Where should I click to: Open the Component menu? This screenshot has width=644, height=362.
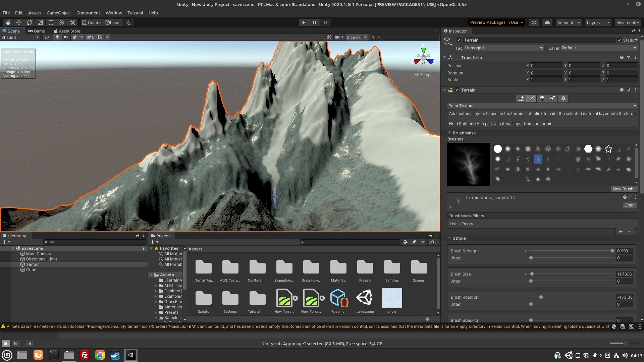coord(88,13)
